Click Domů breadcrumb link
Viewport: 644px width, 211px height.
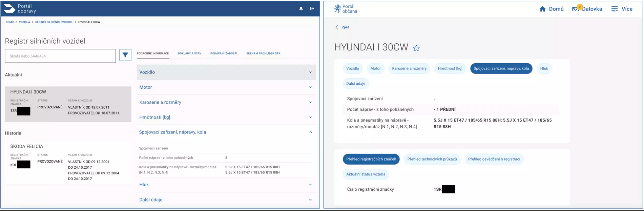9,22
